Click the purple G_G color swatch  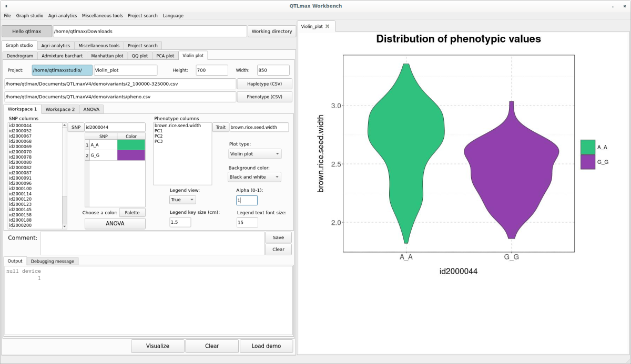point(131,155)
